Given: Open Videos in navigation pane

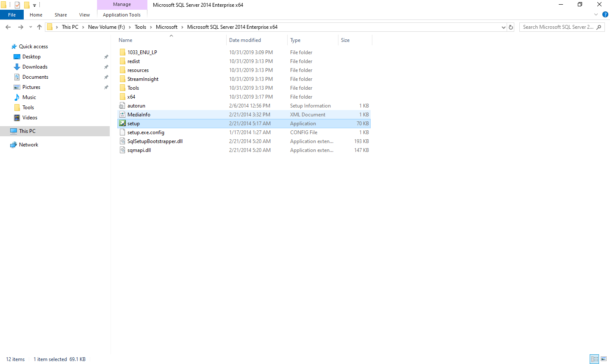Looking at the screenshot, I should tap(30, 118).
